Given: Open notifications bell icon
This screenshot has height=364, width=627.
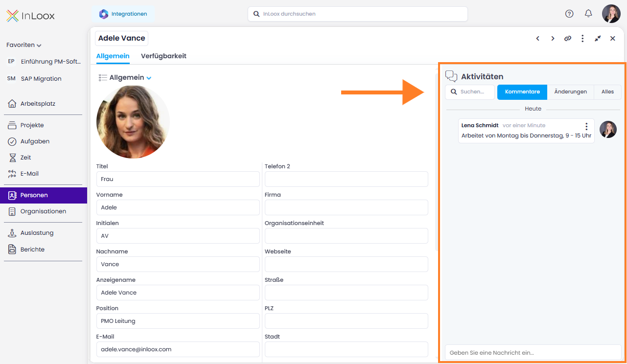Looking at the screenshot, I should (x=588, y=14).
